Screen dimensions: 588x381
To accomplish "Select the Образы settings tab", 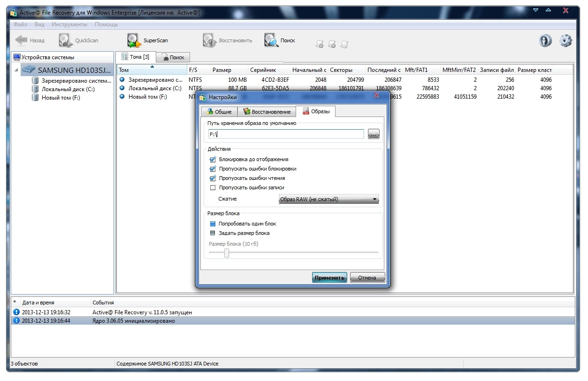I will [316, 111].
